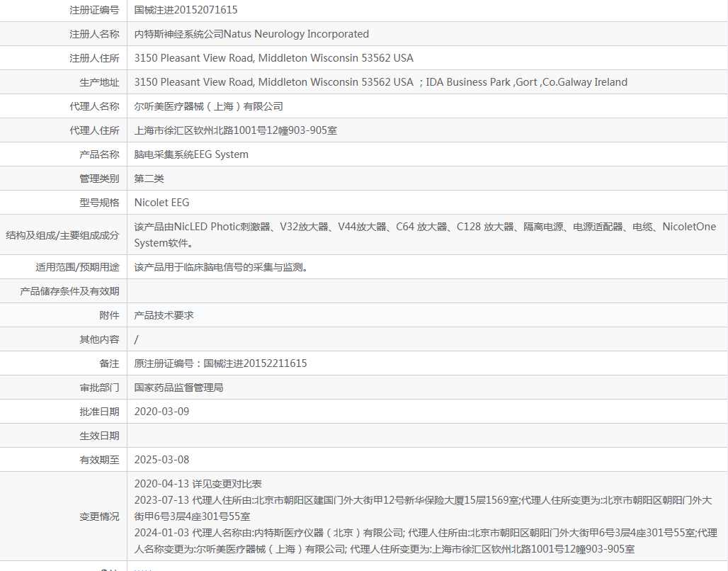728x571 pixels.
Task: Select the Nicolet EEG model value
Action: tap(161, 203)
